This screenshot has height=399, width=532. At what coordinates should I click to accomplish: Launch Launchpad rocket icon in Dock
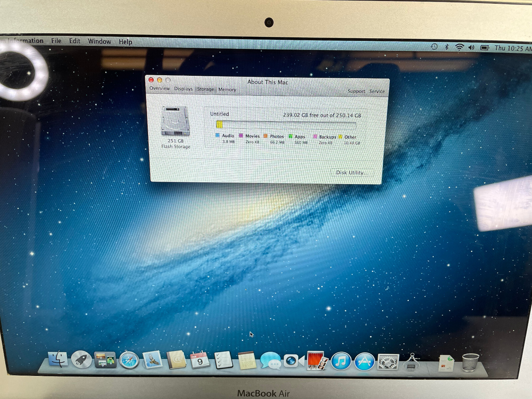pyautogui.click(x=81, y=360)
